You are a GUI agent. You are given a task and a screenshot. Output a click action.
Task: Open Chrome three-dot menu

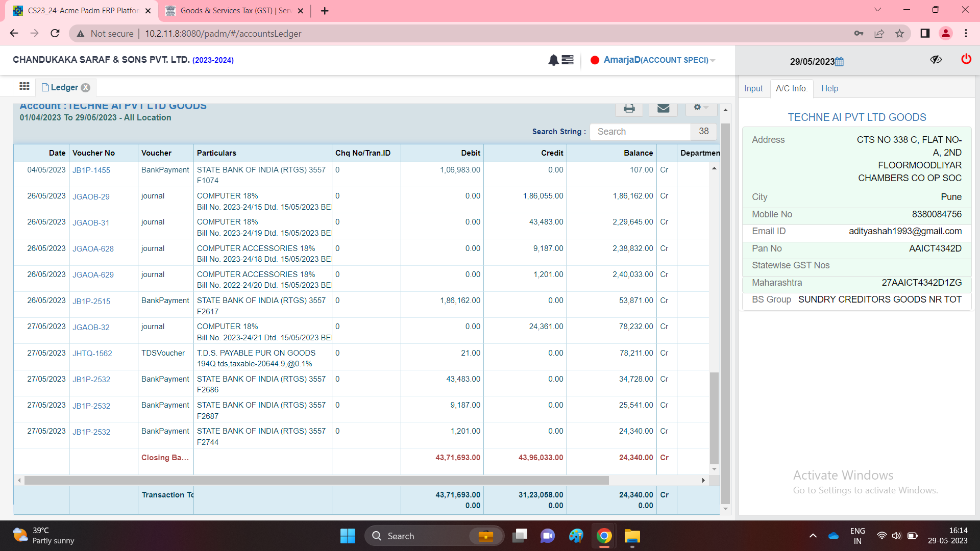pyautogui.click(x=966, y=34)
